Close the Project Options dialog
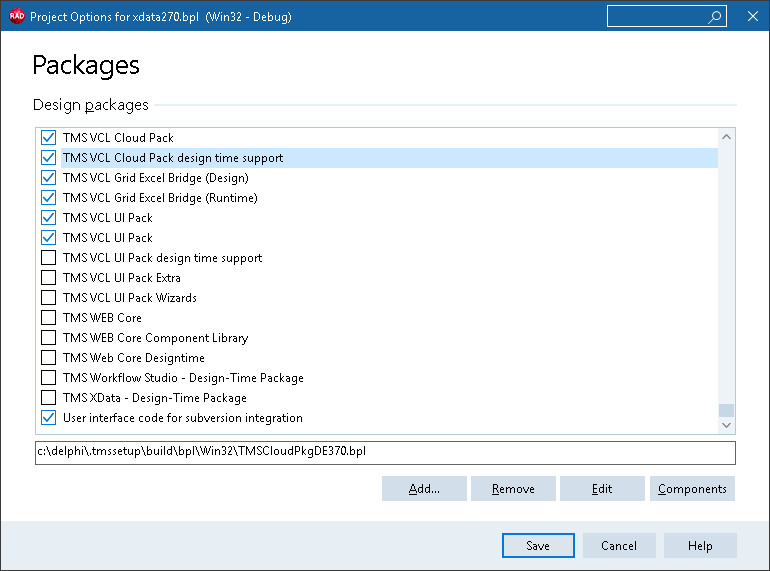The width and height of the screenshot is (770, 571). pos(752,16)
